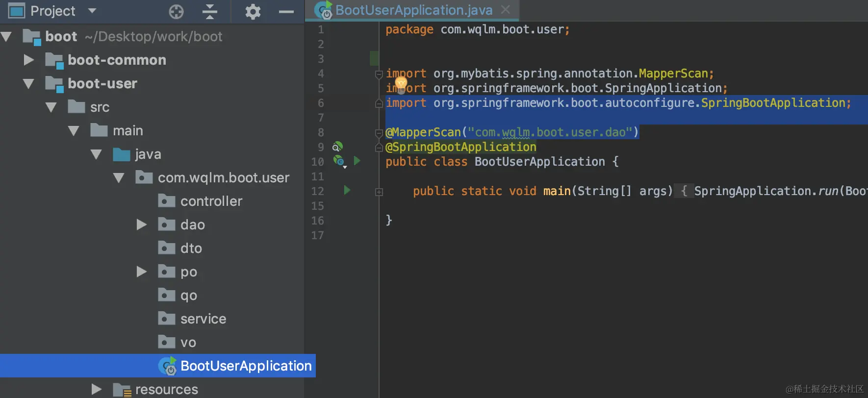Close the BootUserApplication.java tab
The height and width of the screenshot is (398, 868).
(506, 9)
